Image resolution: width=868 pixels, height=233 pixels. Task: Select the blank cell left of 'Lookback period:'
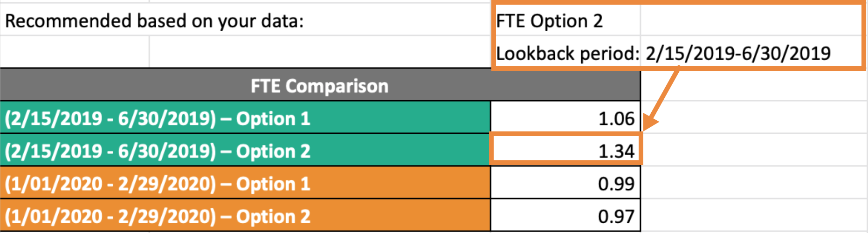coord(321,52)
